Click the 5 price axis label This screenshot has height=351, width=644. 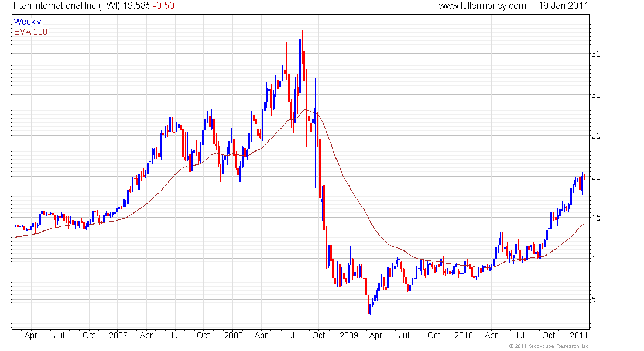tap(594, 300)
